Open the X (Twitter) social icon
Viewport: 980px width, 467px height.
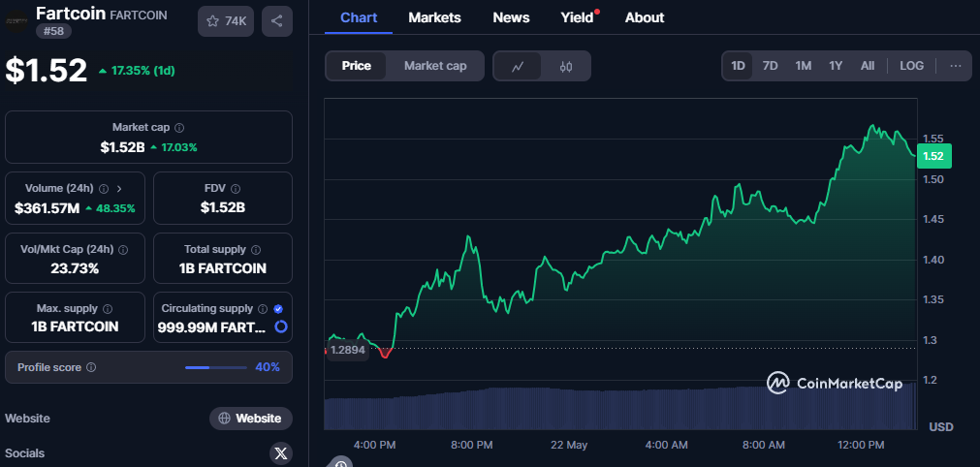point(281,453)
